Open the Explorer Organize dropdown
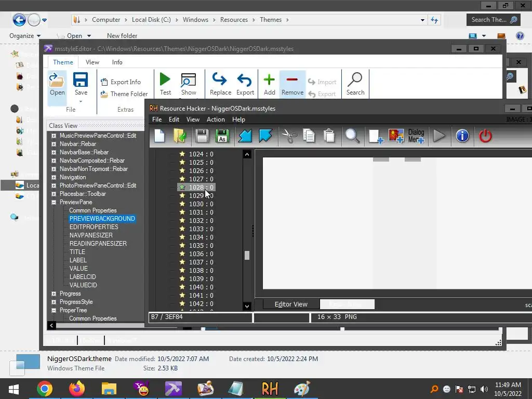The width and height of the screenshot is (532, 399). 25,36
